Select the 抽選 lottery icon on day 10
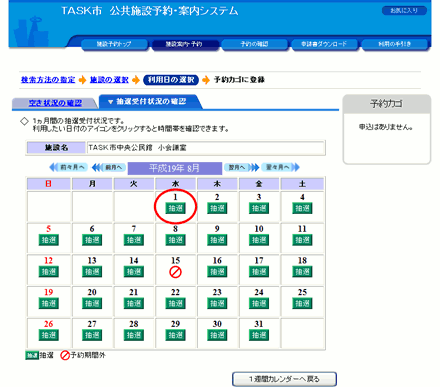Image resolution: width=440 pixels, height=387 pixels. tap(259, 240)
